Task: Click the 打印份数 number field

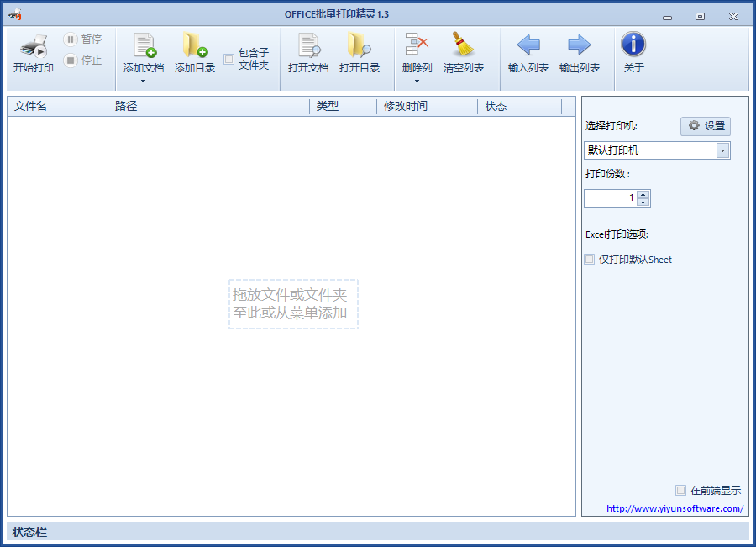Action: [x=611, y=197]
